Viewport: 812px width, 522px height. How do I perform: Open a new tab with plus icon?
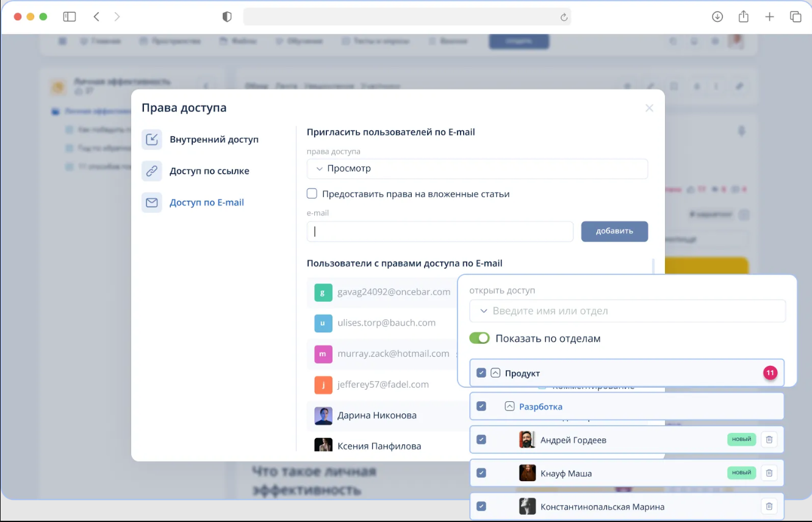[769, 17]
